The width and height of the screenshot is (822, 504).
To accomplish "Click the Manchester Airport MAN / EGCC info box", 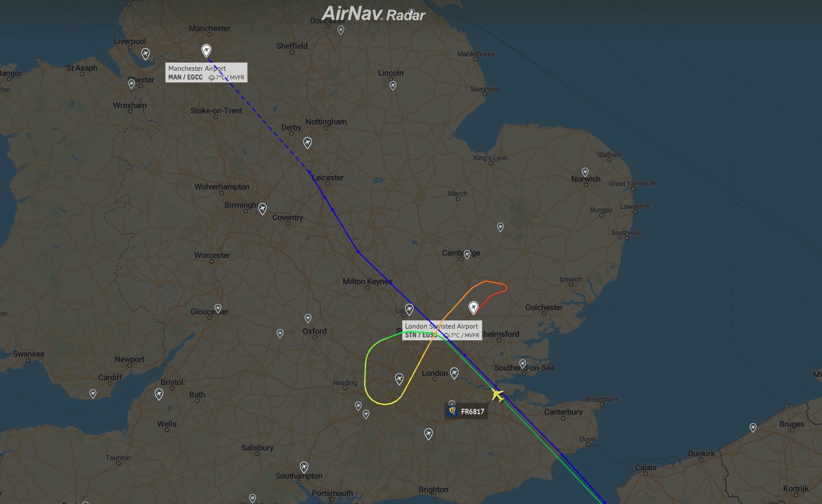I will coord(206,73).
